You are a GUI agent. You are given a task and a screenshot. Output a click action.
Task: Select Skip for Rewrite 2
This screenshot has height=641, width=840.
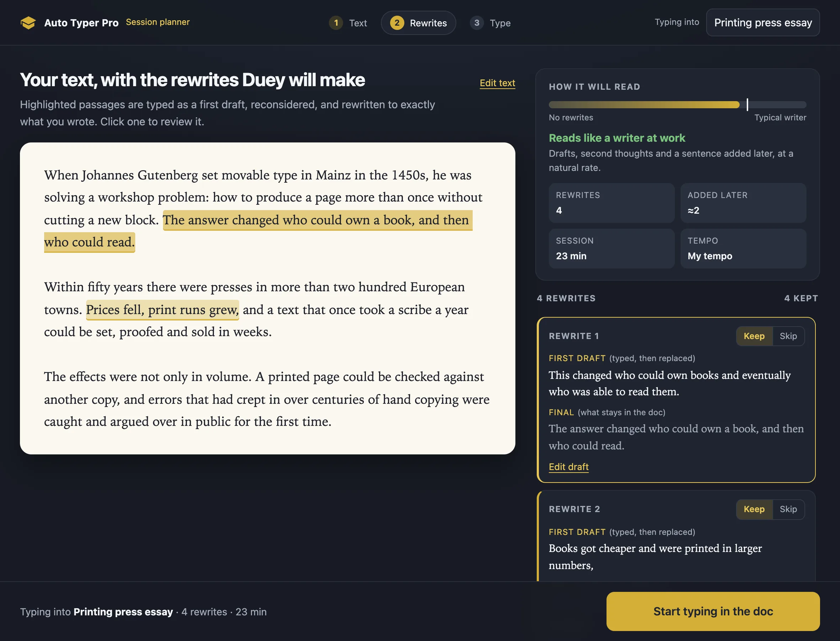788,509
